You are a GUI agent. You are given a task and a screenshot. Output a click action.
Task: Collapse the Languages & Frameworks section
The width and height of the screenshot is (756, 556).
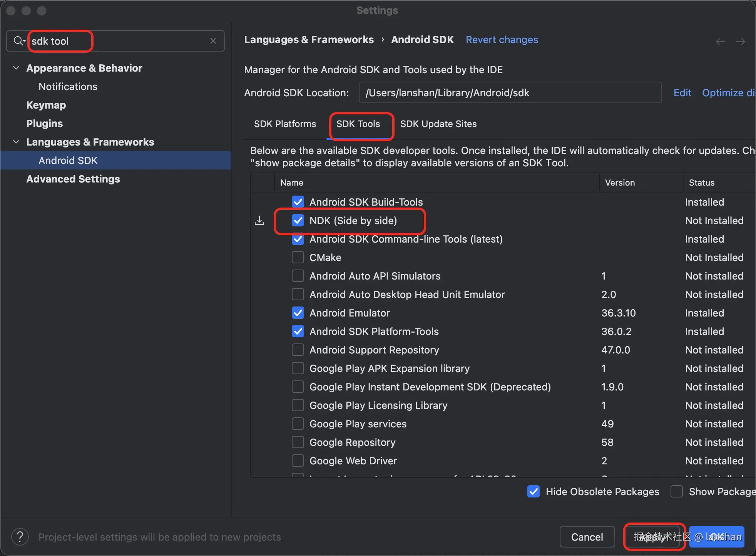pyautogui.click(x=16, y=142)
